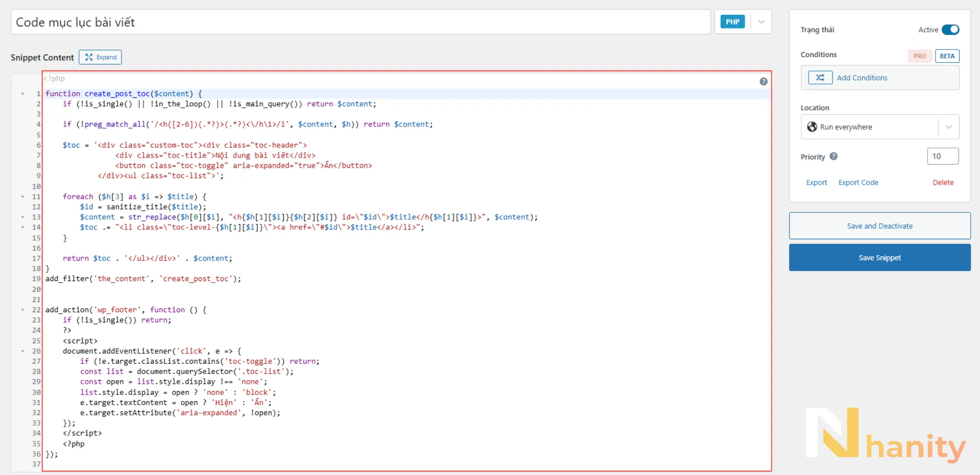Click the foreach loop code line

coord(134,196)
